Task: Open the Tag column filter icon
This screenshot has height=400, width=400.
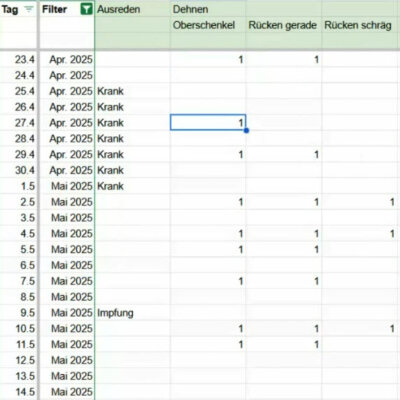Action: tap(29, 9)
